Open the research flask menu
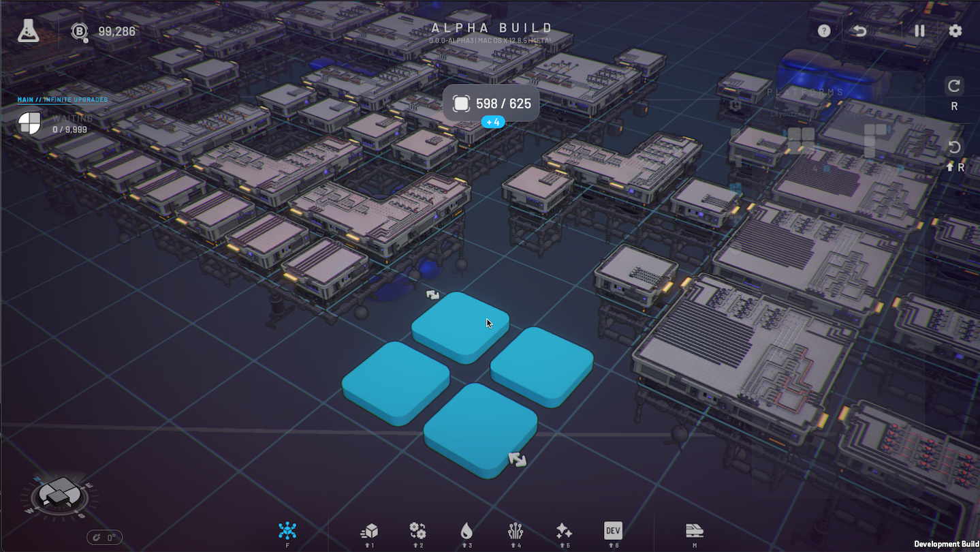The height and width of the screenshot is (552, 980). [x=29, y=31]
